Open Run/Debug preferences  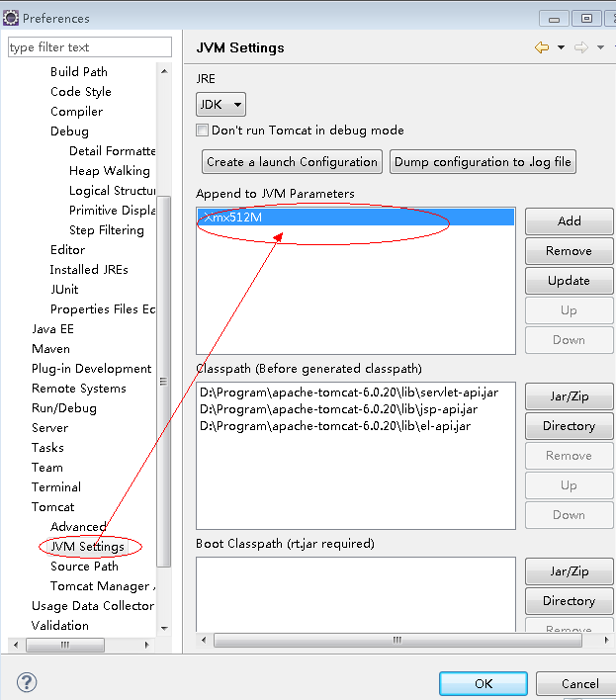click(64, 408)
